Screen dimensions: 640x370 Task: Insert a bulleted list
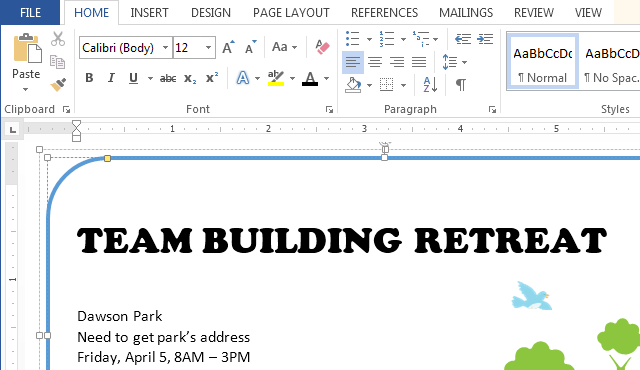(x=353, y=39)
